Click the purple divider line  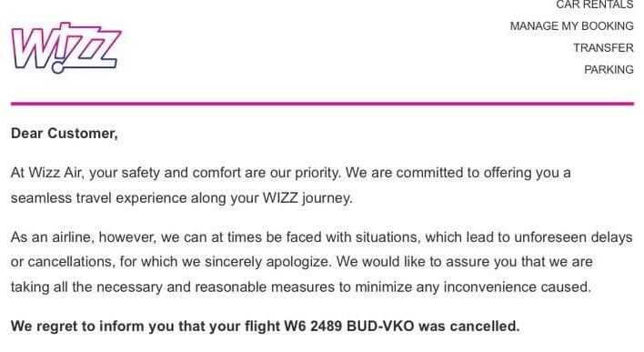click(322, 104)
